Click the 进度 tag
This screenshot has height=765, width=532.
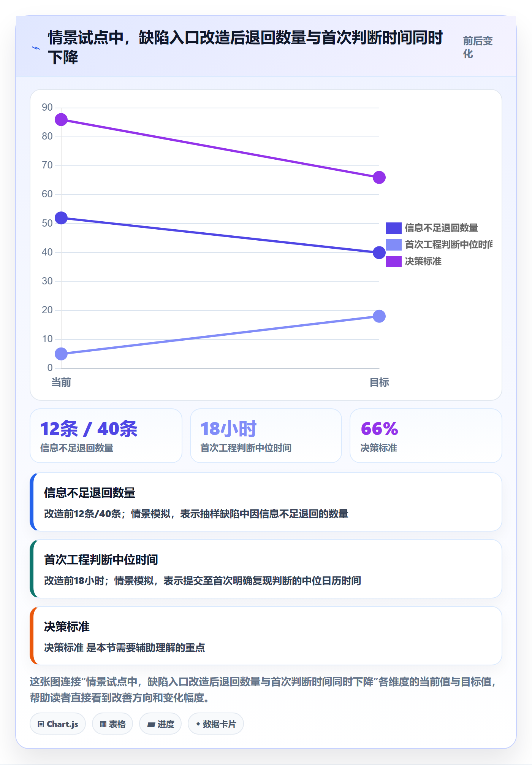tap(160, 724)
